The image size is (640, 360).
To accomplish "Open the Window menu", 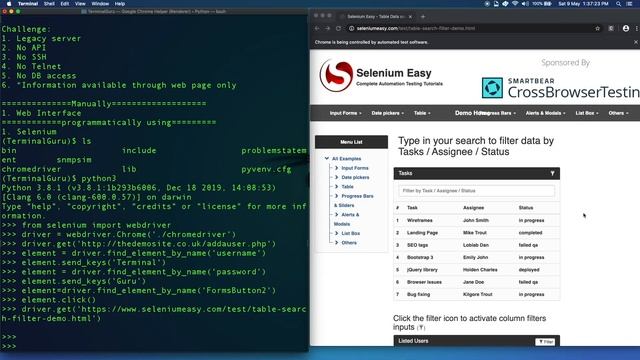I will tap(100, 4).
